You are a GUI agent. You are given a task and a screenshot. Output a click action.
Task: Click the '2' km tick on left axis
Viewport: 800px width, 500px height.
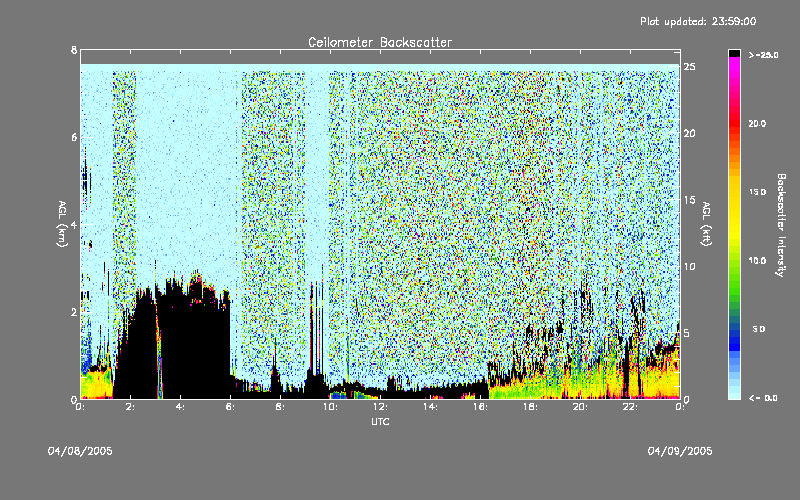[x=74, y=312]
